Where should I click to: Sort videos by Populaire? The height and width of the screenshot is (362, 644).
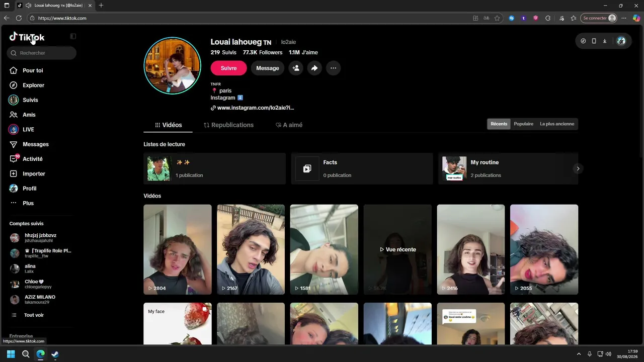(x=524, y=124)
